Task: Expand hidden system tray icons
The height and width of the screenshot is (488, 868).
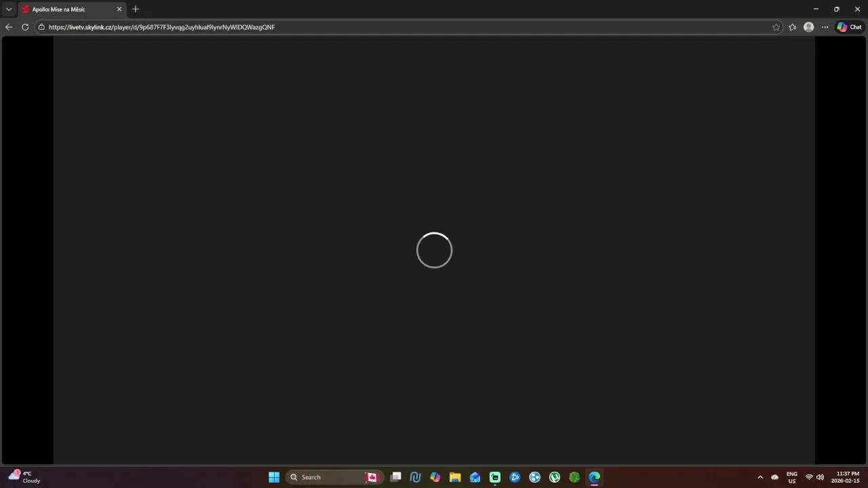Action: click(760, 477)
